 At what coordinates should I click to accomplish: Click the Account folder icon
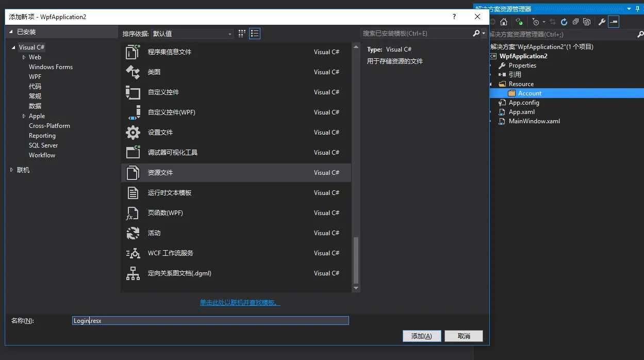[x=511, y=93]
